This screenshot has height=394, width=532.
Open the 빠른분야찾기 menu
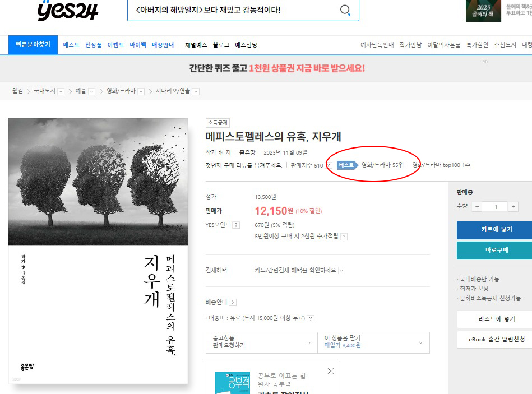click(33, 44)
